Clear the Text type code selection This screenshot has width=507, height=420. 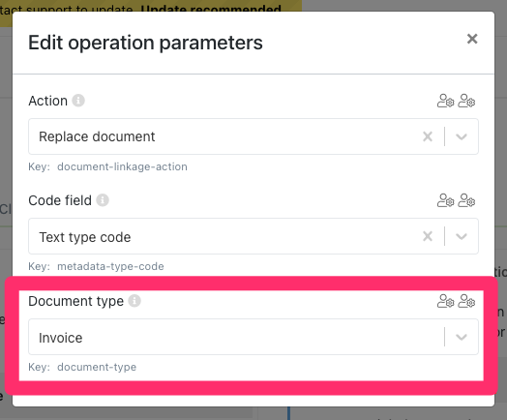(428, 236)
